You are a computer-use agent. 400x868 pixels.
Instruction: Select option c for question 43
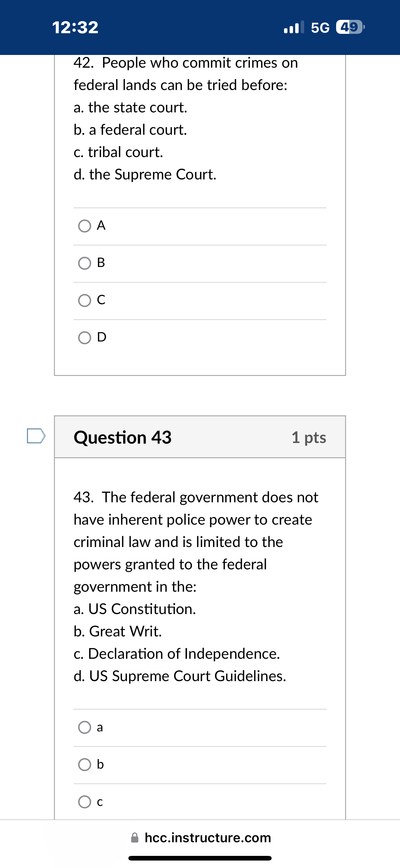pos(84,802)
